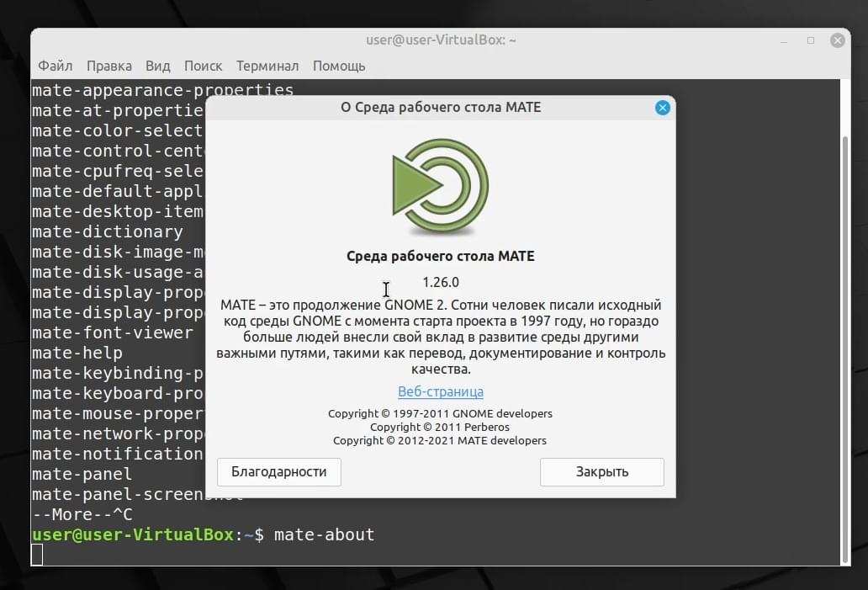868x590 pixels.
Task: Click the version number 1.26.0
Action: [x=441, y=283]
